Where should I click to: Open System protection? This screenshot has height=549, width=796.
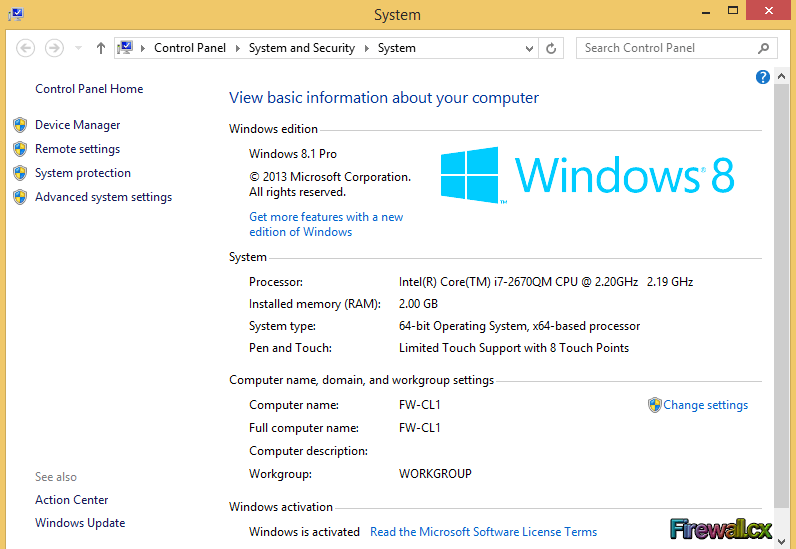tap(83, 173)
